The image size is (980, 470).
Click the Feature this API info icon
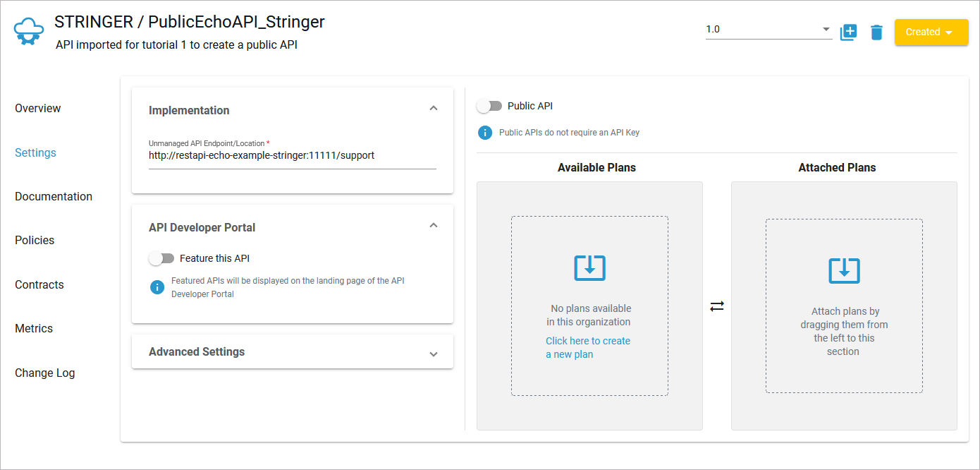click(x=157, y=287)
